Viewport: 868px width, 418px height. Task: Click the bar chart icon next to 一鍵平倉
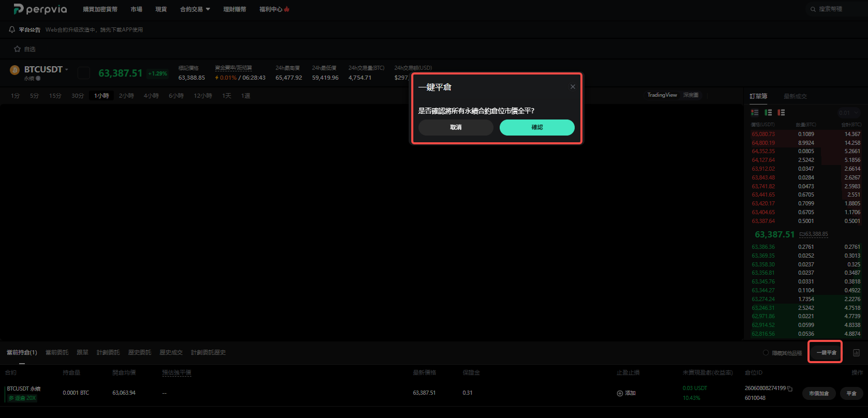[x=856, y=353]
